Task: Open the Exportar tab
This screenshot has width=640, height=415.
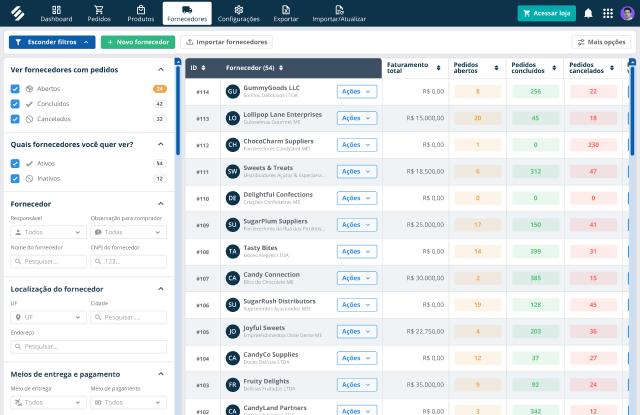Action: [x=286, y=13]
